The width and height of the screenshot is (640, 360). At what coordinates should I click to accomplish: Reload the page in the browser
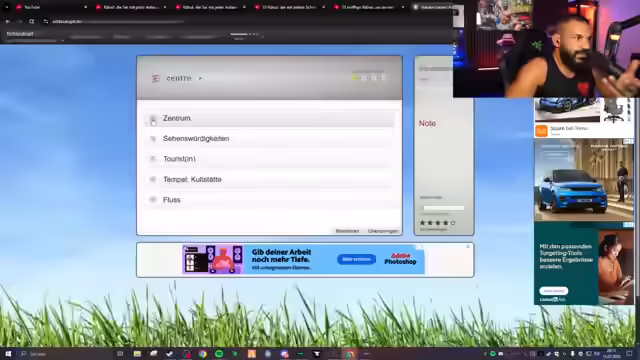click(x=31, y=21)
